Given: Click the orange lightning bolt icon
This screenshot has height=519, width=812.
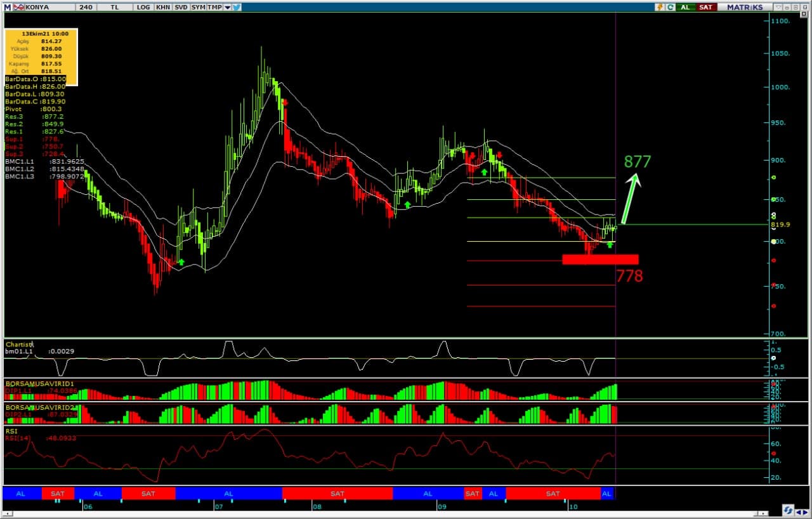Looking at the screenshot, I should (660, 7).
